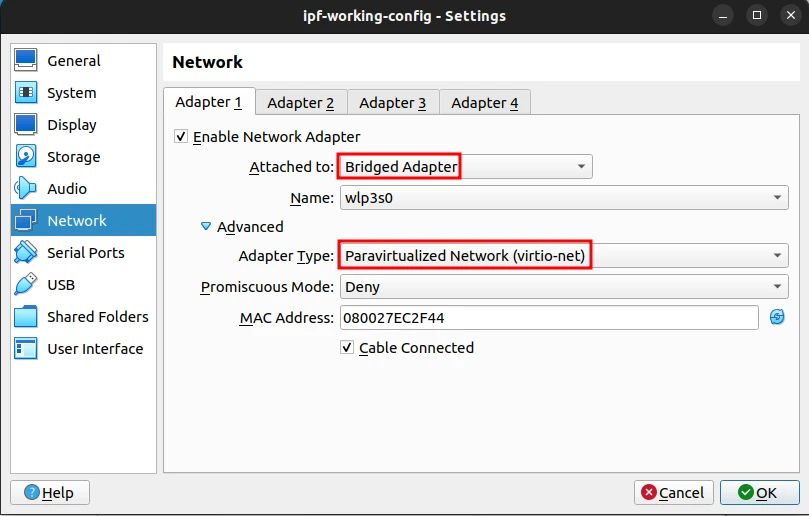This screenshot has height=516, width=809.
Task: Collapse the Advanced section
Action: point(207,227)
